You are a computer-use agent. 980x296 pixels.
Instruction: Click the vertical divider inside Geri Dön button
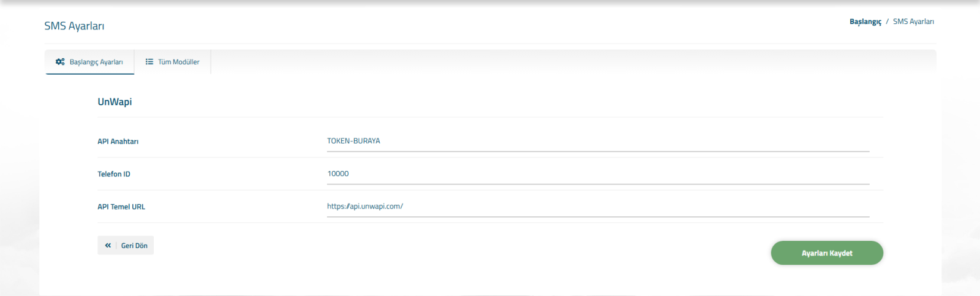(x=116, y=245)
